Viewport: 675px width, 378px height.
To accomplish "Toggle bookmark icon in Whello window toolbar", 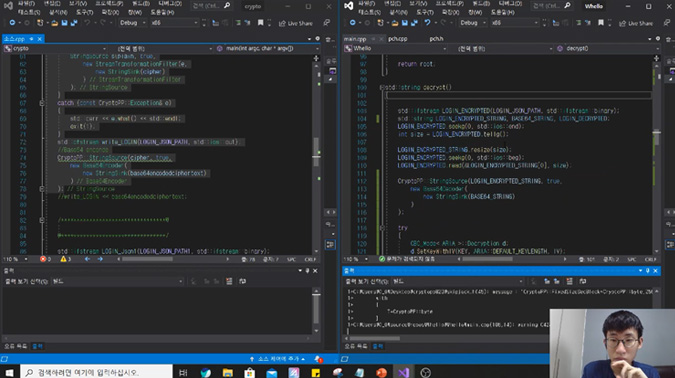I will [x=601, y=23].
